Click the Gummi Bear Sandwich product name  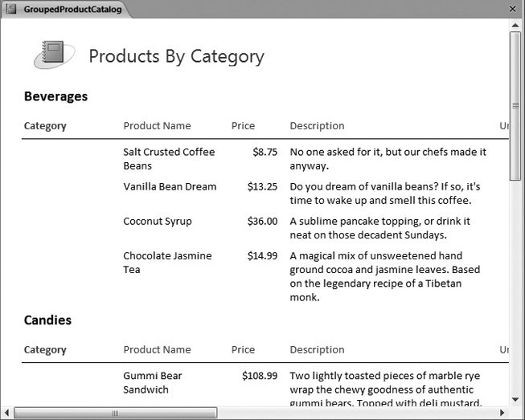(x=152, y=382)
